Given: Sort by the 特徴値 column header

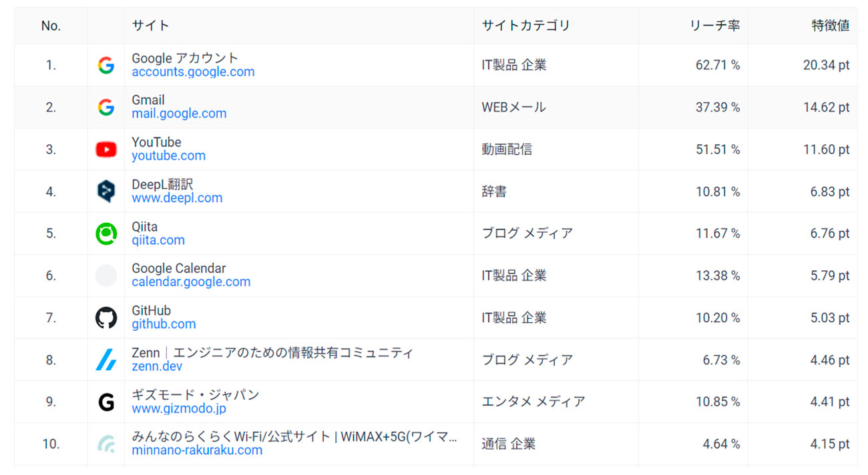Looking at the screenshot, I should [x=830, y=26].
